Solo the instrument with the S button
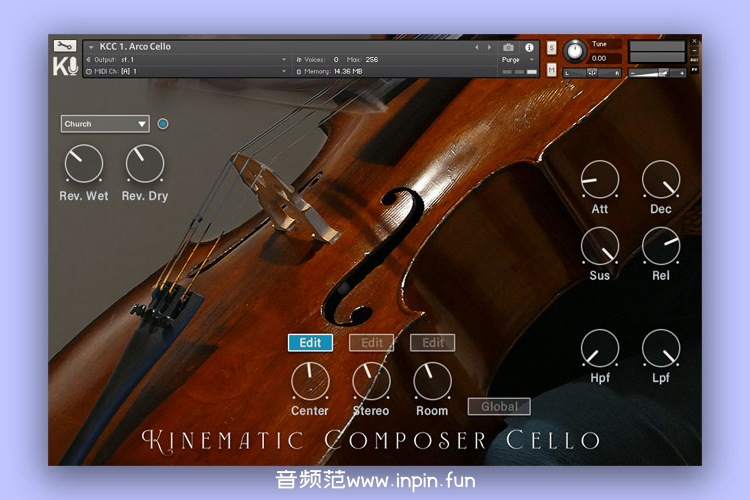 click(x=551, y=47)
